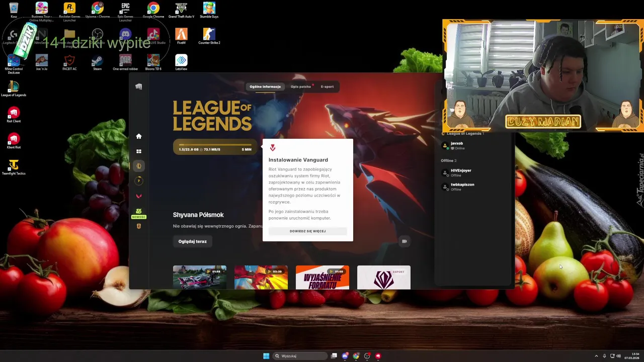Select League of Legends in Riot sidebar
The height and width of the screenshot is (362, 644).
coord(139,166)
